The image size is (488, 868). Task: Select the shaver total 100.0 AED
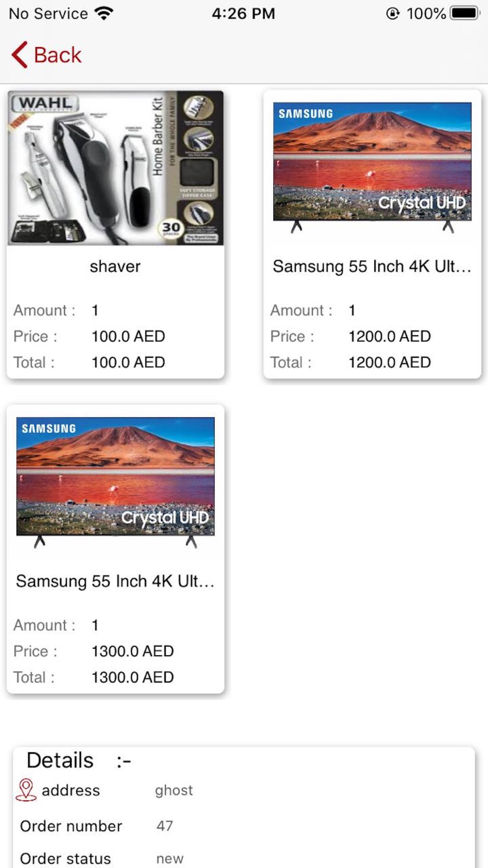128,362
